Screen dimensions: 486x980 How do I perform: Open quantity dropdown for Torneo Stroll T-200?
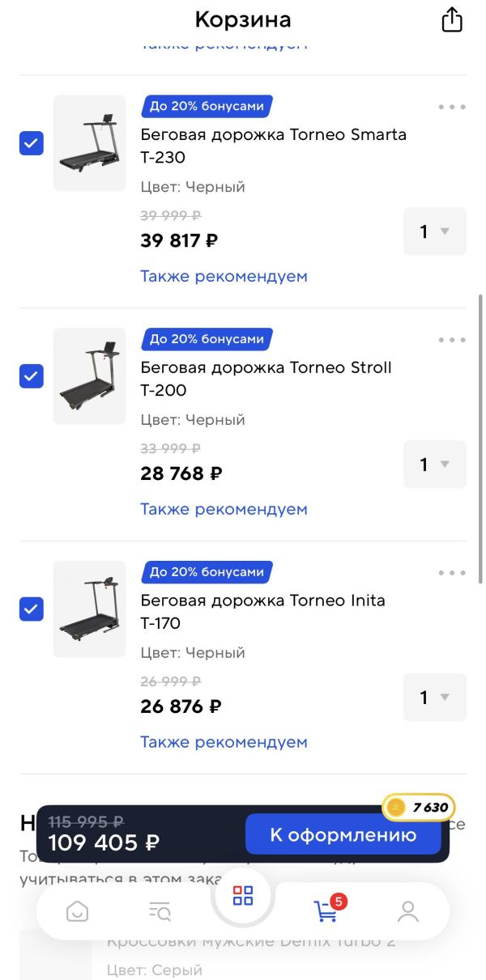pos(434,465)
